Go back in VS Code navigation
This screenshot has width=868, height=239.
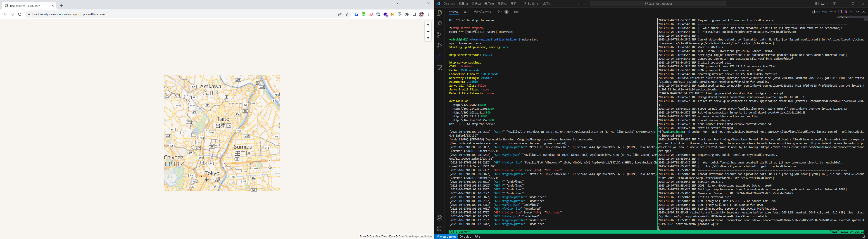point(579,4)
